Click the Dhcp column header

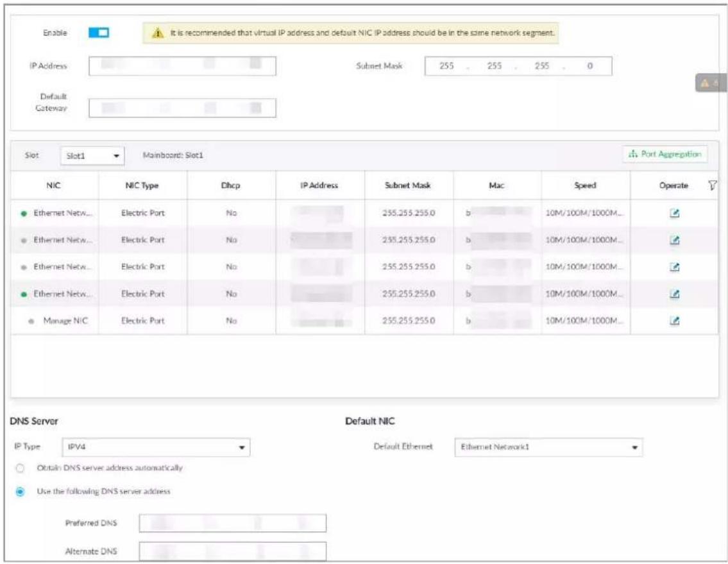pos(231,185)
